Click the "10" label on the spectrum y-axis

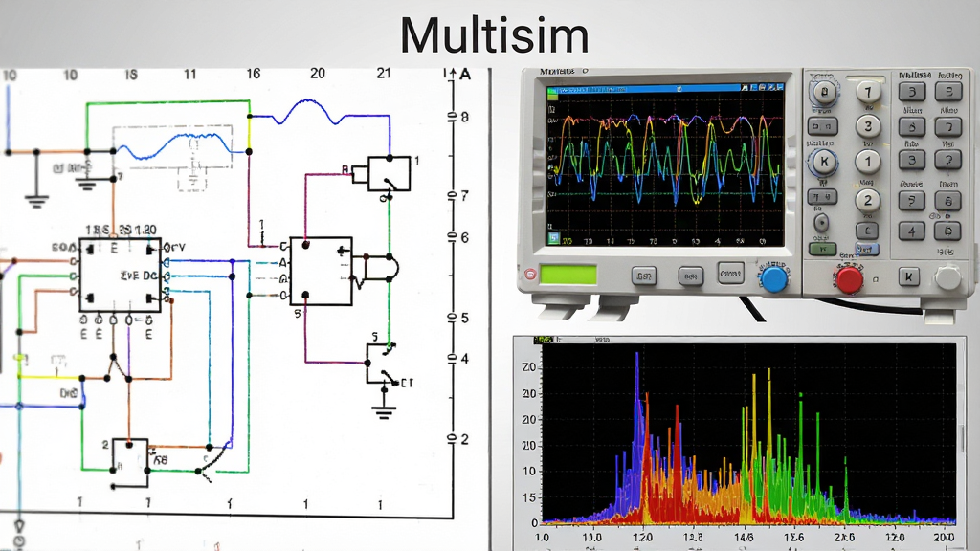click(529, 471)
